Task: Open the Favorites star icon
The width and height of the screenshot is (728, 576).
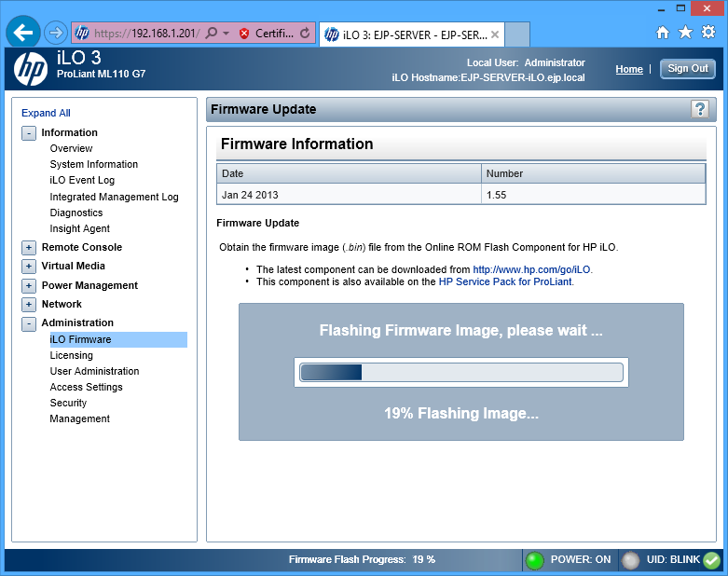Action: pyautogui.click(x=685, y=32)
